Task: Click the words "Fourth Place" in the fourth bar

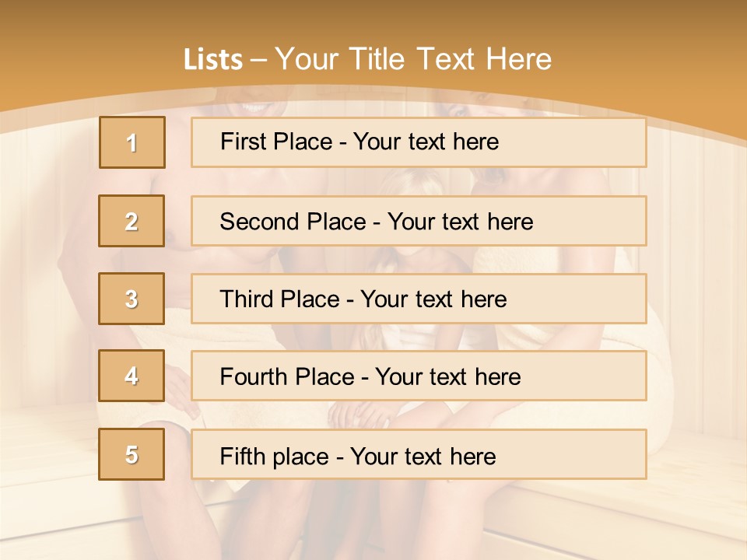Action: point(287,377)
